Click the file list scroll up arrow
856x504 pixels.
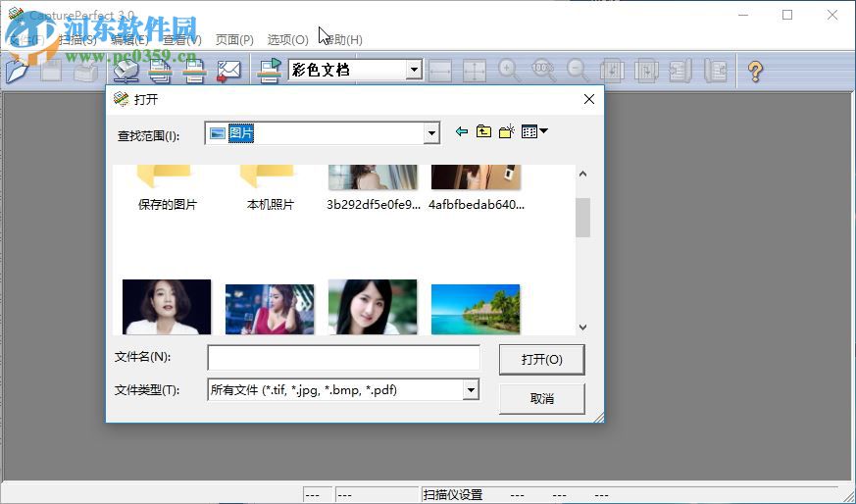pos(582,174)
